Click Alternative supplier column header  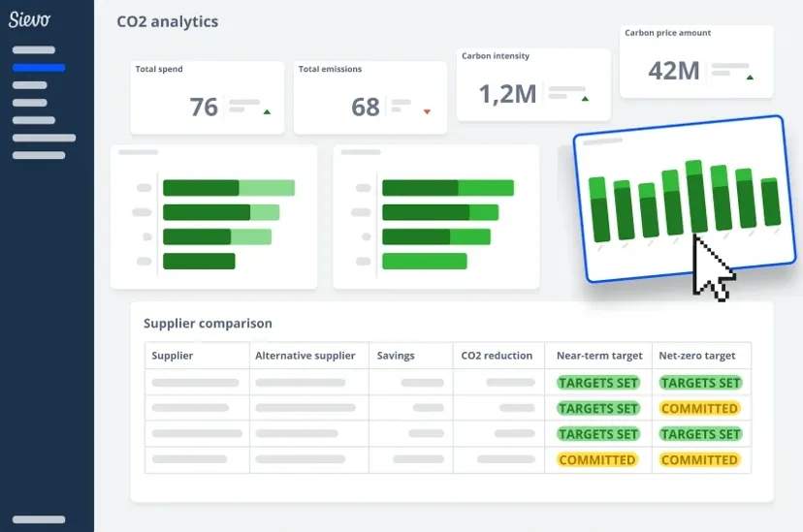305,356
